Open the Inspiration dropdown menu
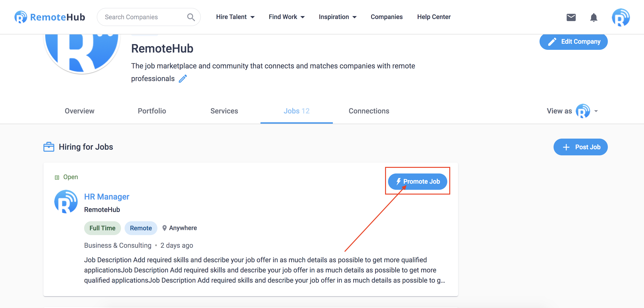 tap(338, 17)
